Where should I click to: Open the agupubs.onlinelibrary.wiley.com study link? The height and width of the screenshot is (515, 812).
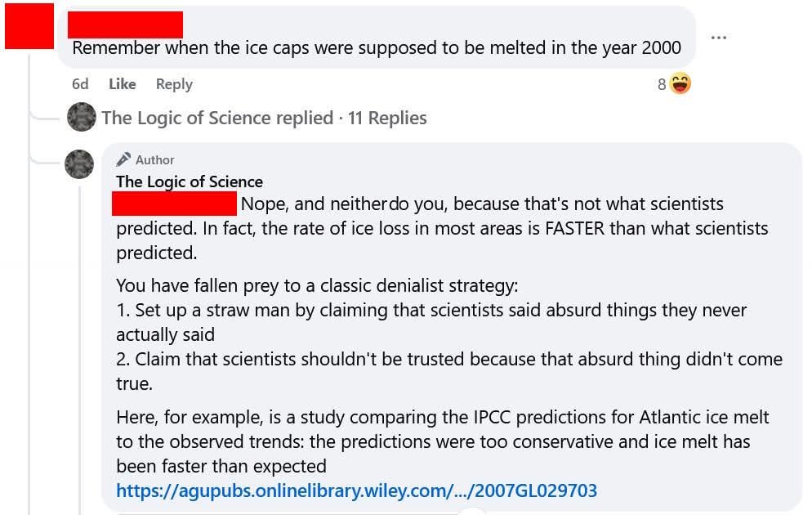356,490
